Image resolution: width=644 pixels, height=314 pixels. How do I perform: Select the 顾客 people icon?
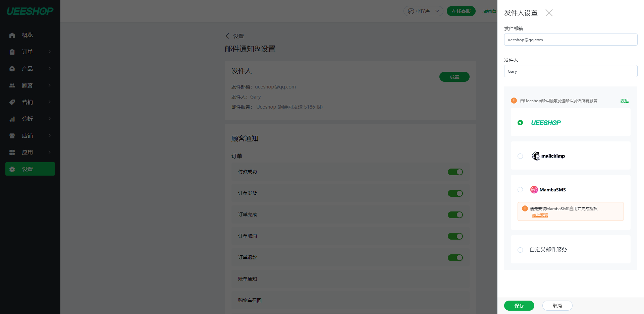point(12,85)
